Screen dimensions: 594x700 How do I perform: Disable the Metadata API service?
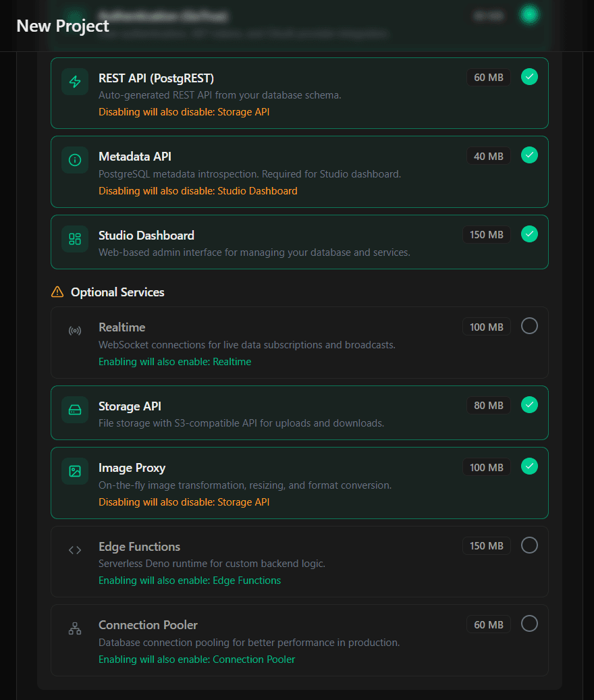point(529,155)
